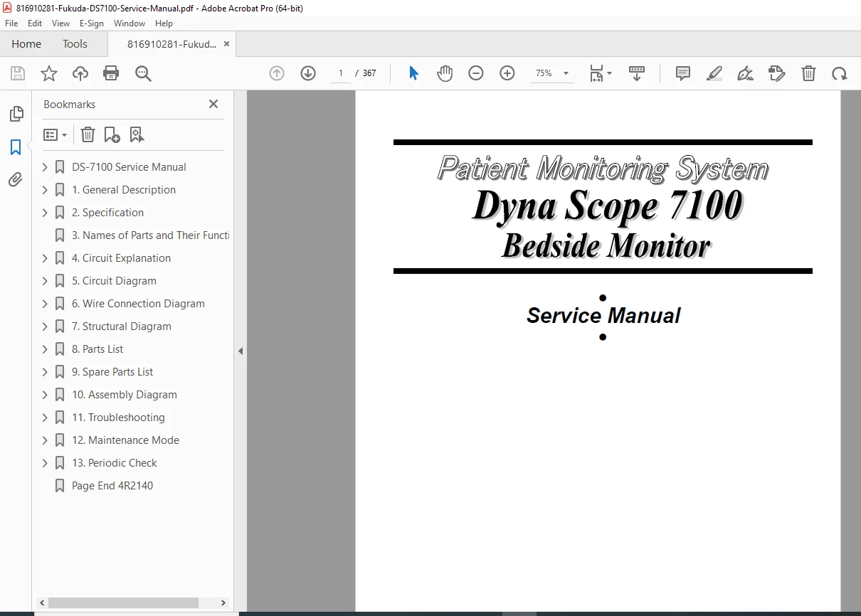
Task: Jump to 12. Maintenance Mode bookmark
Action: pos(125,440)
